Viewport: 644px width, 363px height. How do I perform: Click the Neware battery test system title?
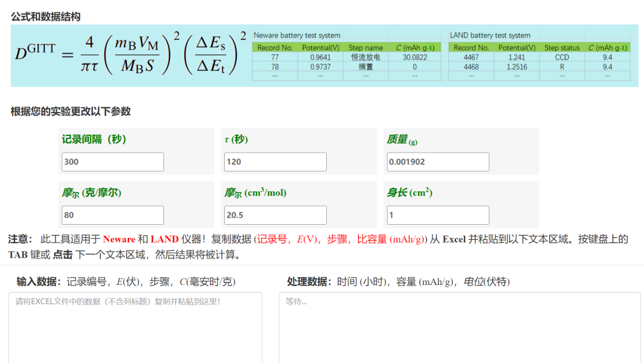[x=297, y=36]
